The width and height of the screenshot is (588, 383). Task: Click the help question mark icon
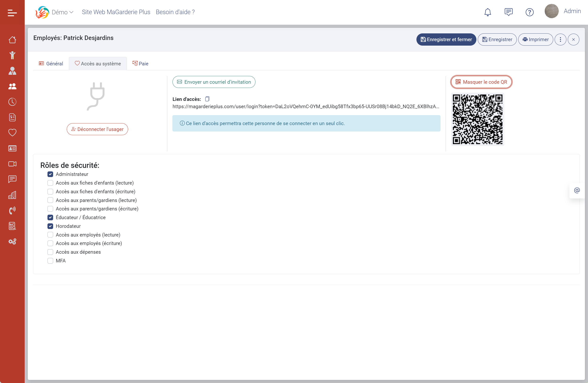coord(529,12)
